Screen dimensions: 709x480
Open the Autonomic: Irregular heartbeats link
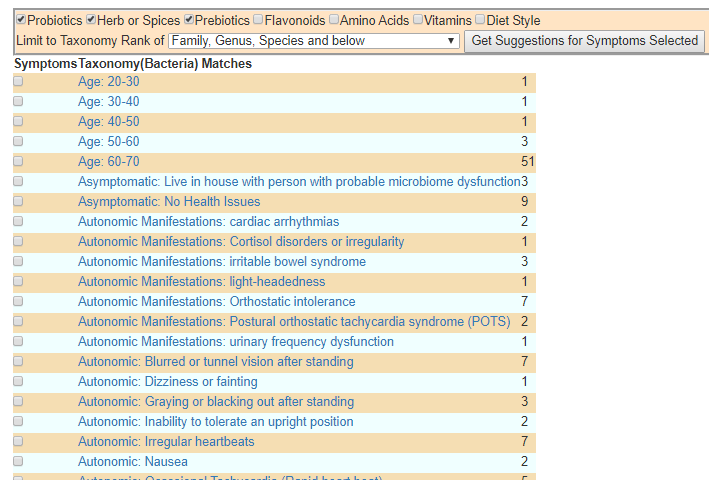[166, 442]
